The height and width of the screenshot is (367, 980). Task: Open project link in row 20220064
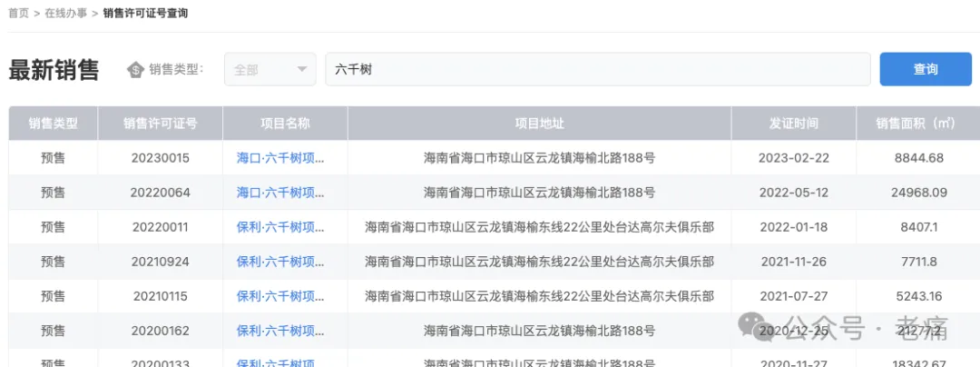pyautogui.click(x=280, y=193)
